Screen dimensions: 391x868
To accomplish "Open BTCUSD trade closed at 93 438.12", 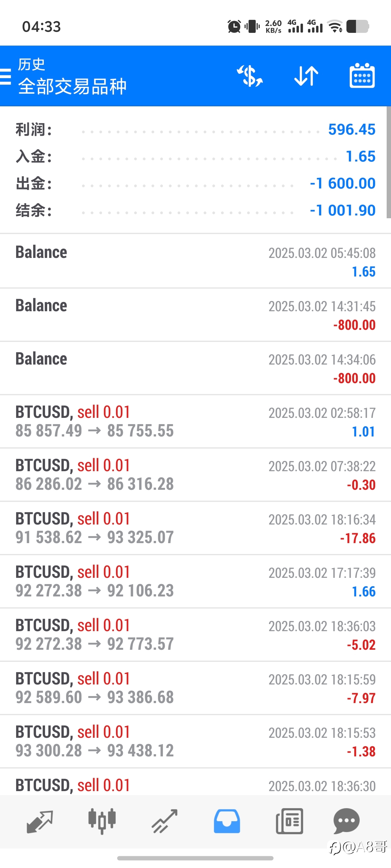I will (x=195, y=741).
